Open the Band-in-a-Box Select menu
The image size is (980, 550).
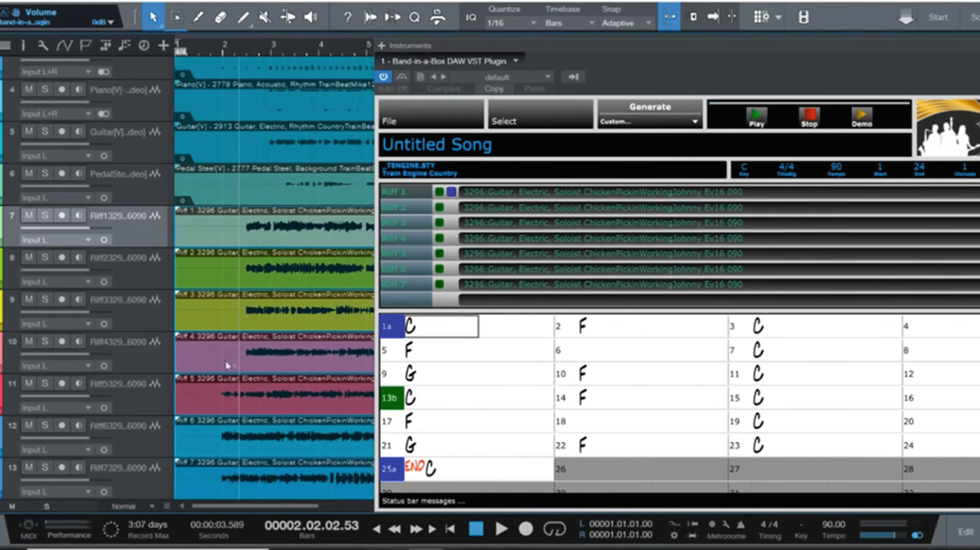click(540, 114)
